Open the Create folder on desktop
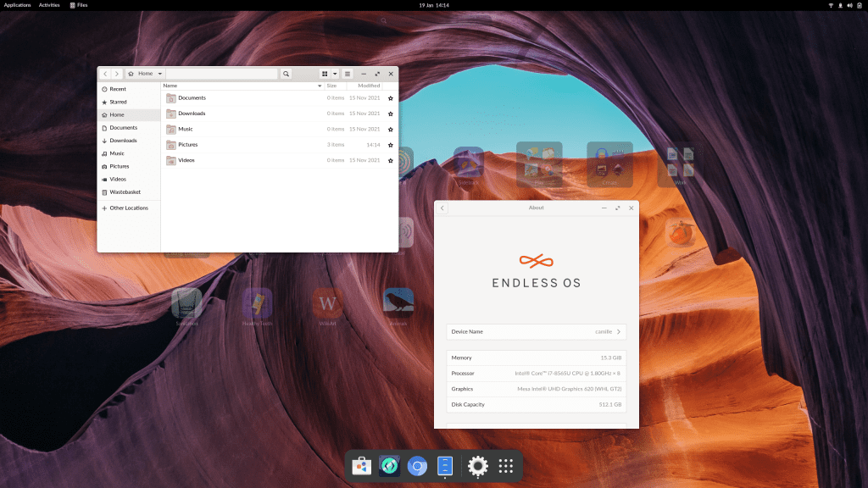This screenshot has height=488, width=868. (x=609, y=165)
